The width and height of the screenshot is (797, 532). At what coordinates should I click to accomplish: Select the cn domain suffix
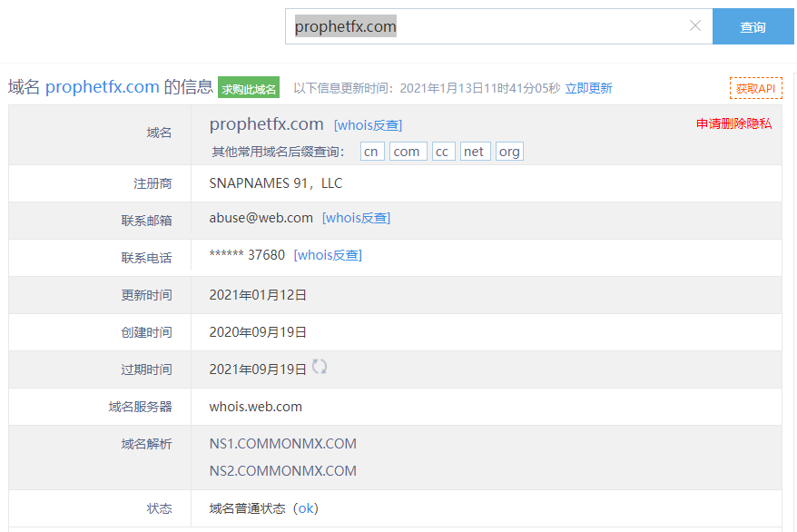click(371, 152)
